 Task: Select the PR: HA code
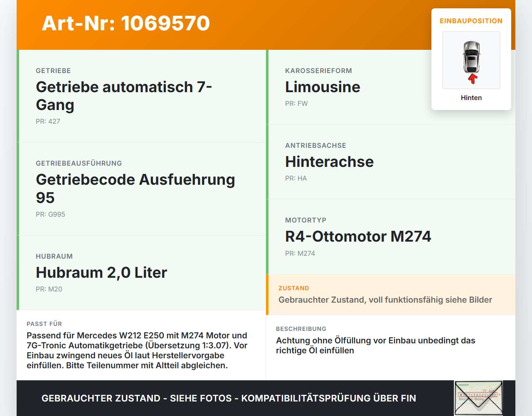pyautogui.click(x=296, y=178)
